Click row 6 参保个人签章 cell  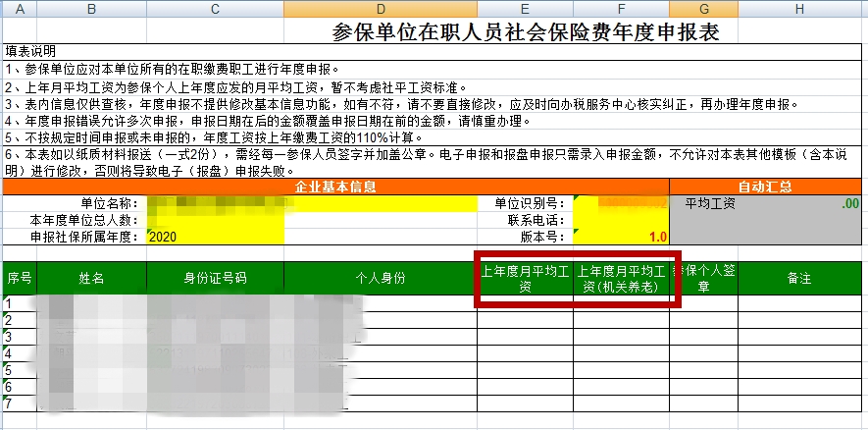pos(703,386)
